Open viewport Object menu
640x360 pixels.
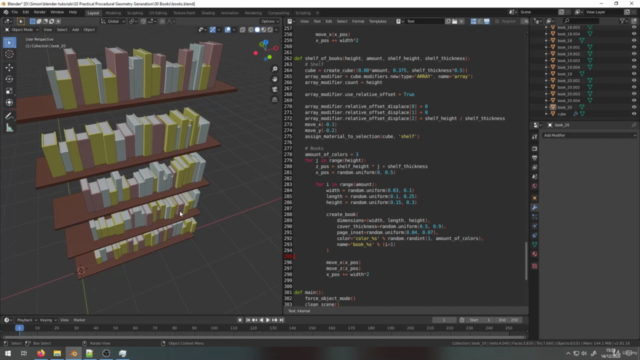tap(89, 30)
